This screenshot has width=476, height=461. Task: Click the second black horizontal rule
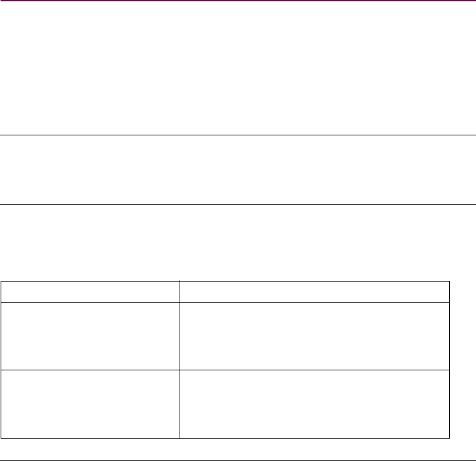238,204
